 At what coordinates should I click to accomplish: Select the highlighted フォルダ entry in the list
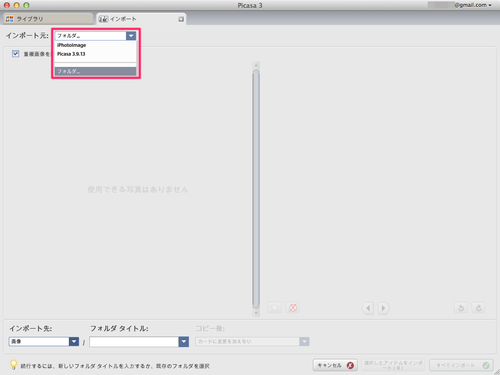click(x=95, y=71)
